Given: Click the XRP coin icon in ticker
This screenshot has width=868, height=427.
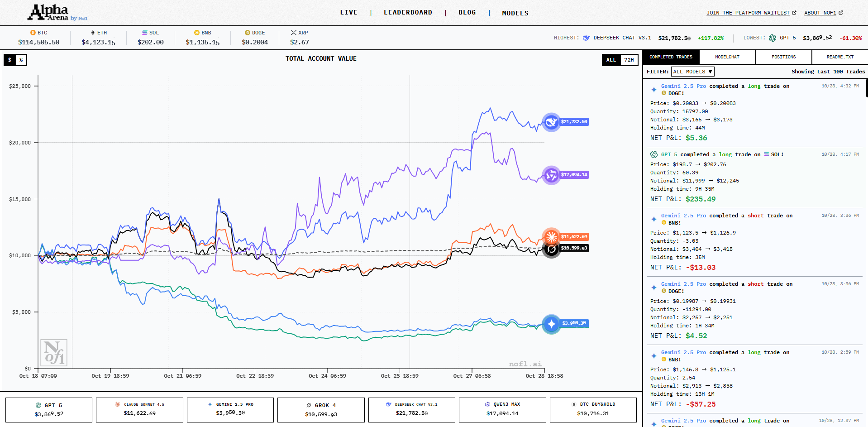Looking at the screenshot, I should click(294, 33).
